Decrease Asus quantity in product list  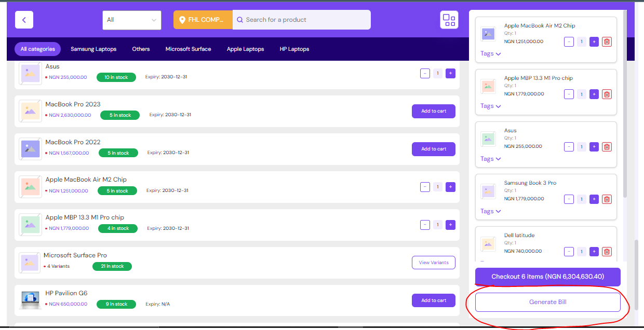425,73
